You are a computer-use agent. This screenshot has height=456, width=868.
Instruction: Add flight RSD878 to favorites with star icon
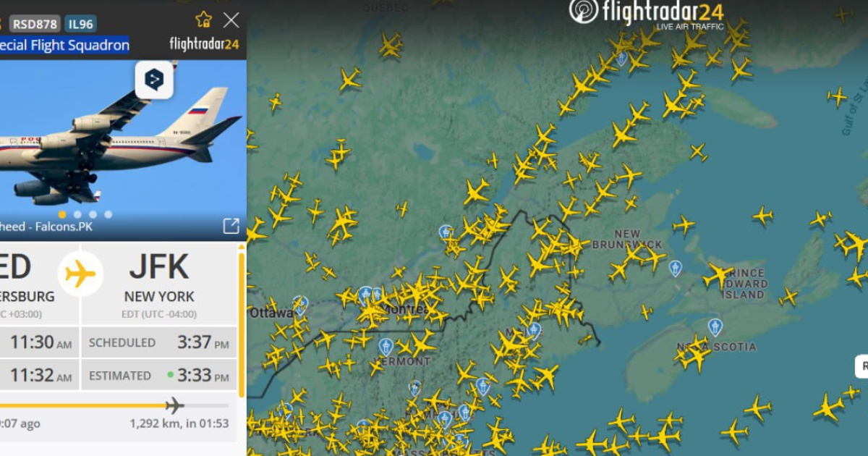(x=204, y=19)
